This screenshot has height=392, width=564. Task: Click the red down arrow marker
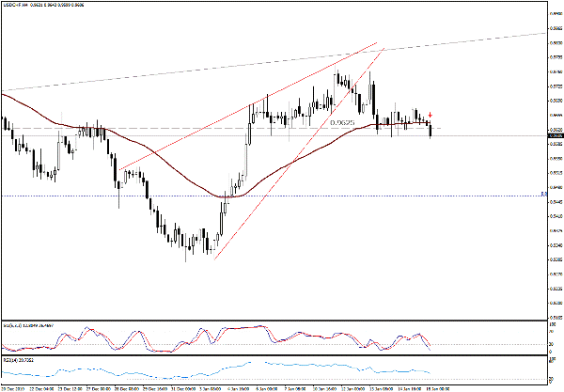(431, 115)
